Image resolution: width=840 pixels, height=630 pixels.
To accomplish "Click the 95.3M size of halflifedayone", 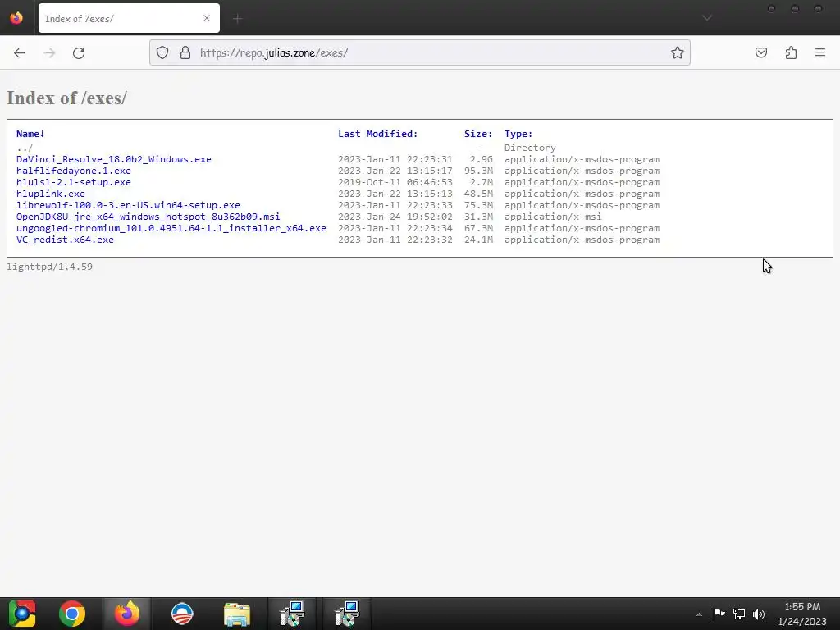I will 478,171.
